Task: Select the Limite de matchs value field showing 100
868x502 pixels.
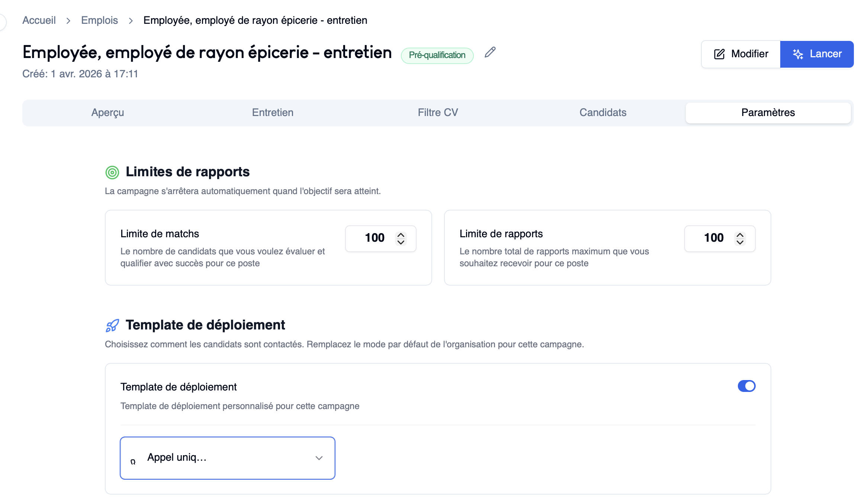Action: pyautogui.click(x=376, y=238)
